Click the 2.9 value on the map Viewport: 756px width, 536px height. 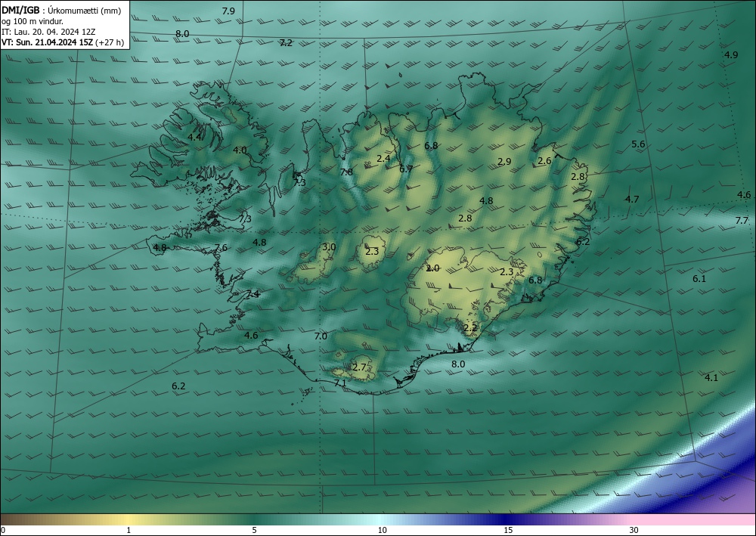[504, 162]
